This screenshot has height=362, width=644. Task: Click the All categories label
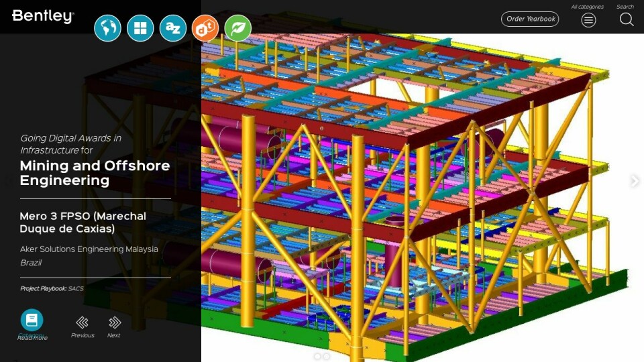[588, 7]
